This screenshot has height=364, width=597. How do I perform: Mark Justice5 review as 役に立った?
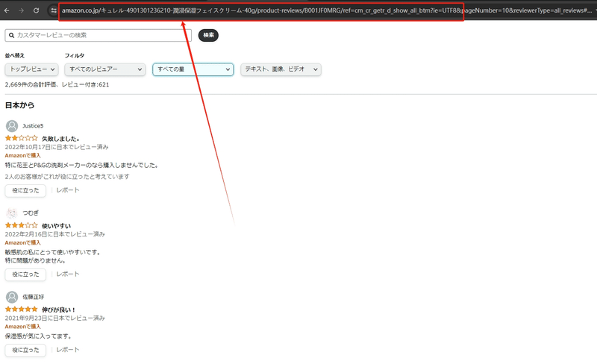click(x=25, y=190)
